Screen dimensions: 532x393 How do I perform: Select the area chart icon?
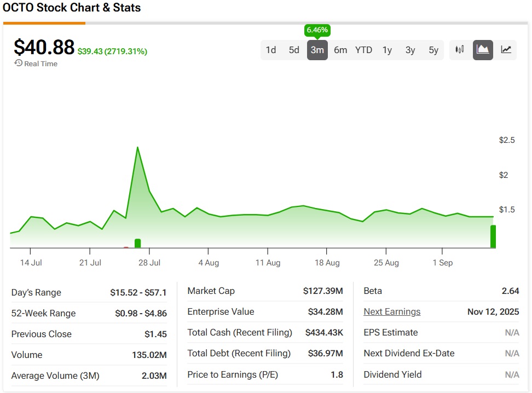tap(483, 50)
